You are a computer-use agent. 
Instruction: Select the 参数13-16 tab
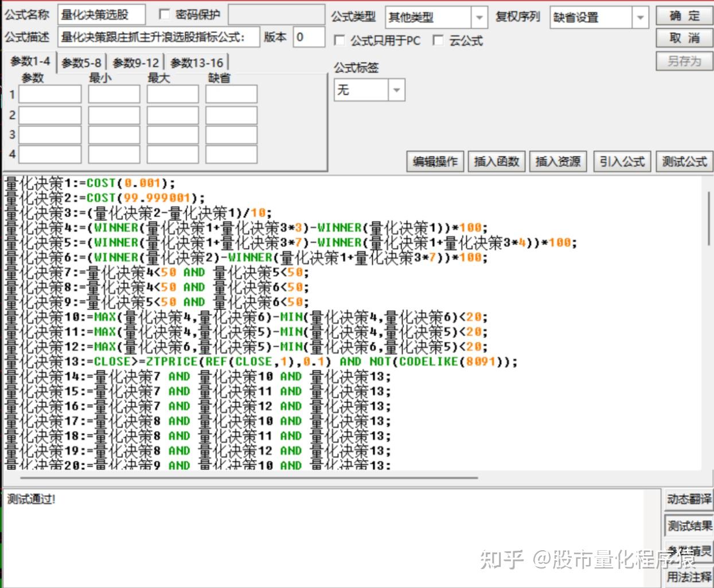[x=196, y=62]
